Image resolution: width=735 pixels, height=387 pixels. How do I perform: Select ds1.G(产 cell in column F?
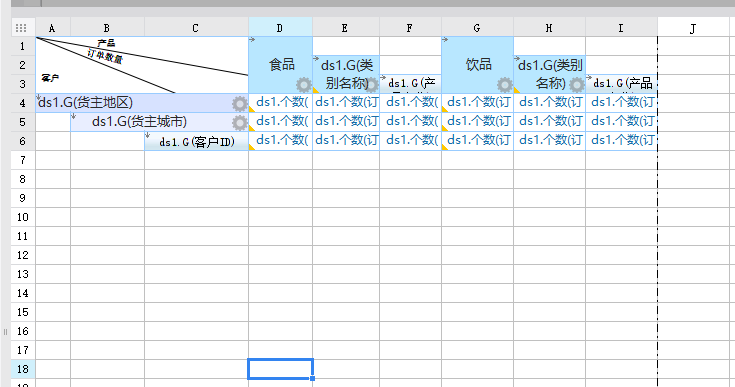point(410,84)
